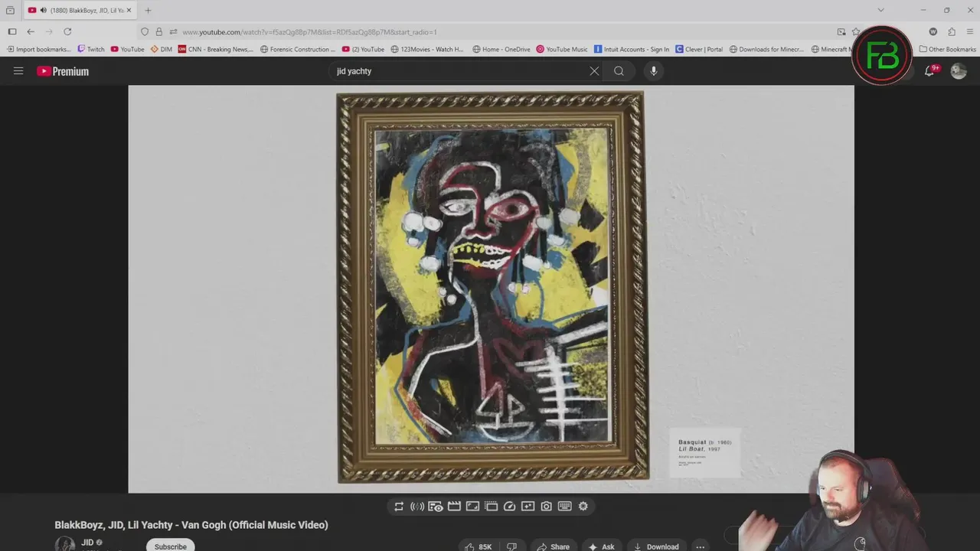The width and height of the screenshot is (980, 551).
Task: Open the browser application menu
Action: click(x=970, y=32)
